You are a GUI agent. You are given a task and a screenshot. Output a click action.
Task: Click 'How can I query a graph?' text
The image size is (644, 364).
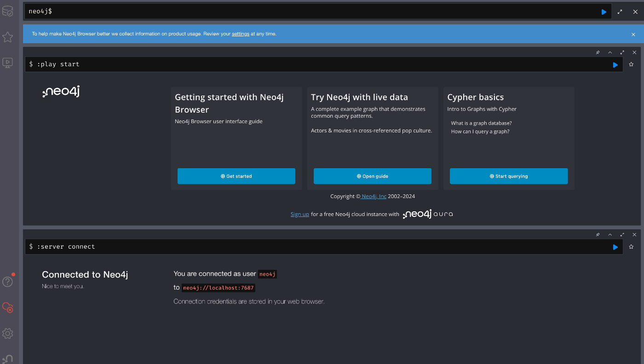pyautogui.click(x=480, y=131)
